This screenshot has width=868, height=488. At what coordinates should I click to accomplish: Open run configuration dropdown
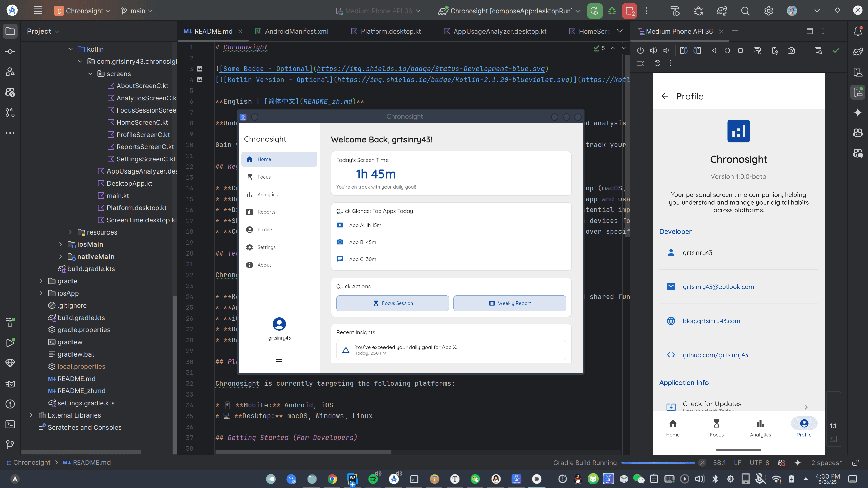509,11
